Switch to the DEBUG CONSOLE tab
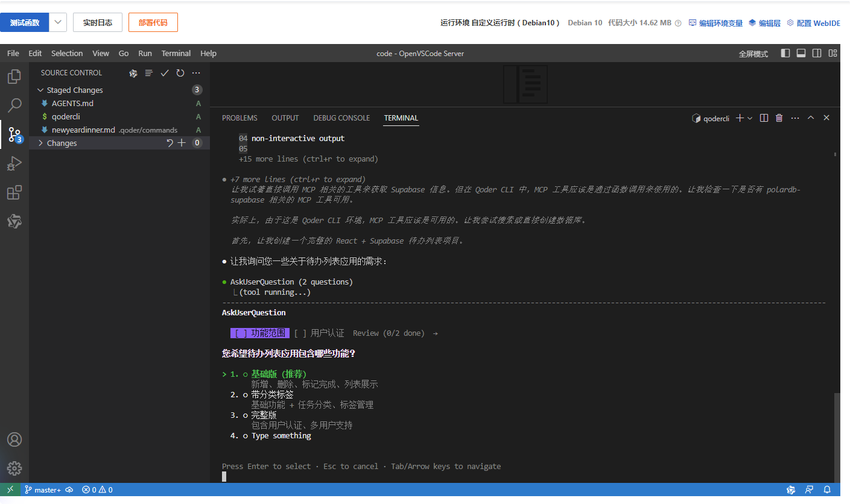850x504 pixels. pos(341,118)
